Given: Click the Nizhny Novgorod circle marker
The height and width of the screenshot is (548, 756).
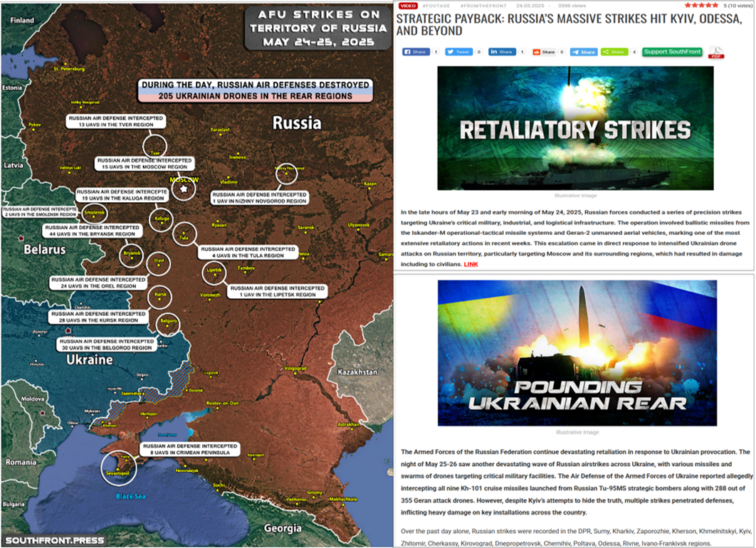Looking at the screenshot, I should pyautogui.click(x=286, y=174).
